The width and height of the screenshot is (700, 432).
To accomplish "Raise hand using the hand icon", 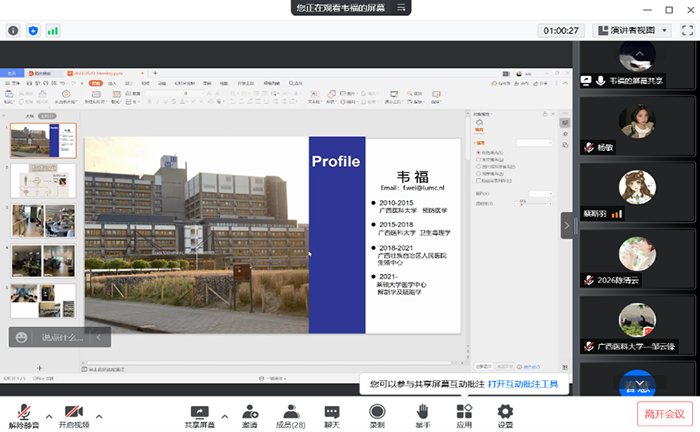I will tap(422, 411).
